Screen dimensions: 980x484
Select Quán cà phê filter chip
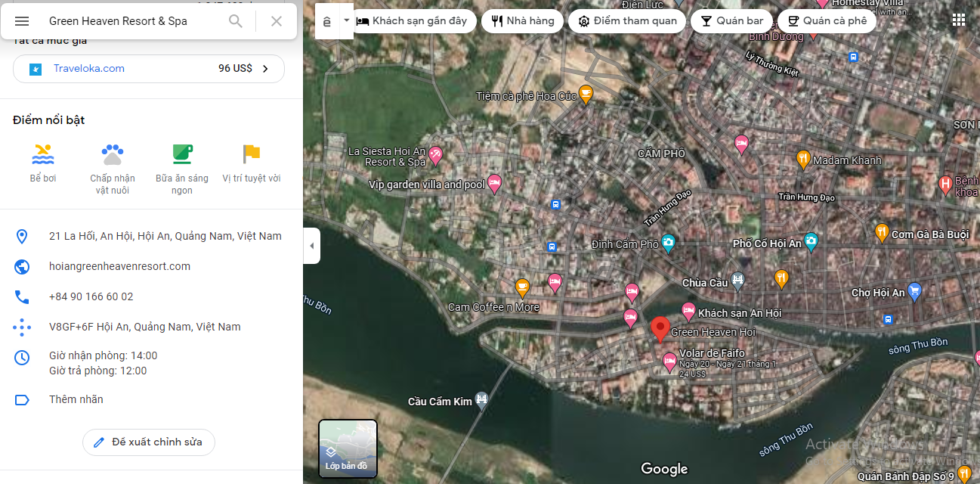[x=827, y=21]
